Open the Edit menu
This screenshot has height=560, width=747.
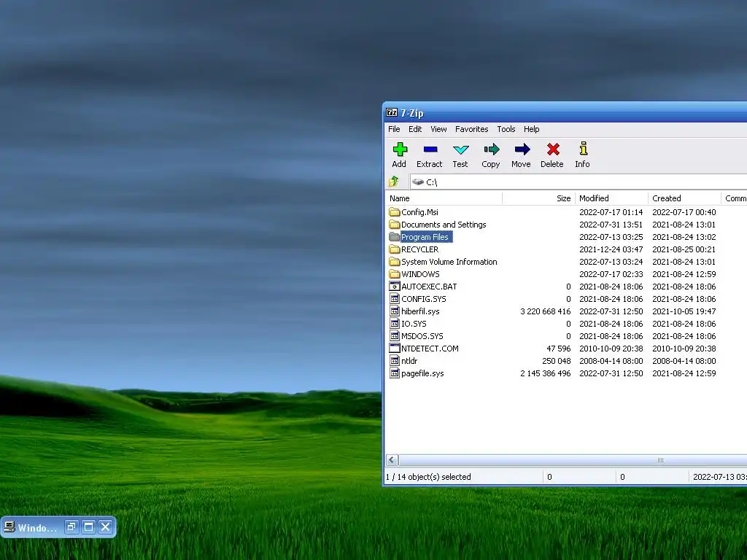pos(415,129)
